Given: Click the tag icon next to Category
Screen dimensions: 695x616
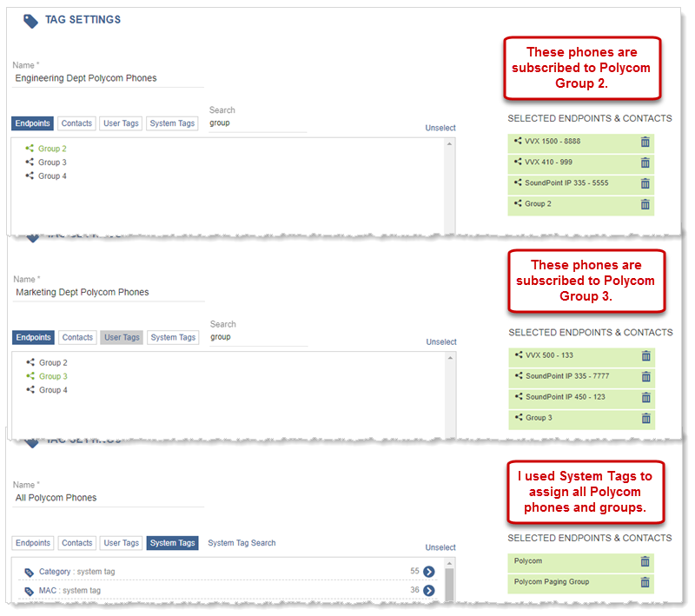Looking at the screenshot, I should click(30, 573).
